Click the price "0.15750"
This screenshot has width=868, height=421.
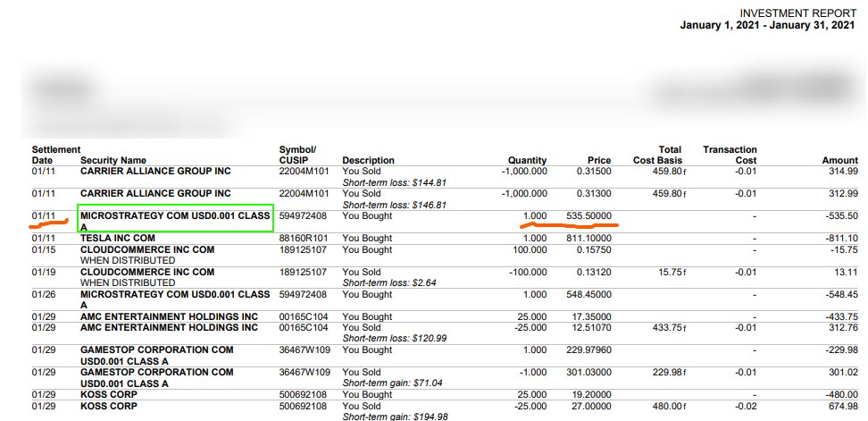594,250
